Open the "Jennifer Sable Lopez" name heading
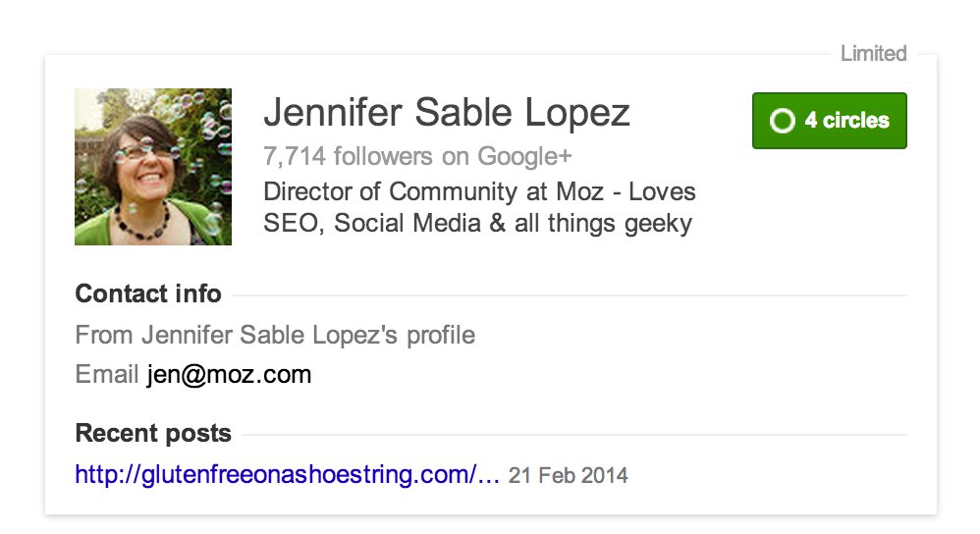The image size is (980, 534). 447,114
